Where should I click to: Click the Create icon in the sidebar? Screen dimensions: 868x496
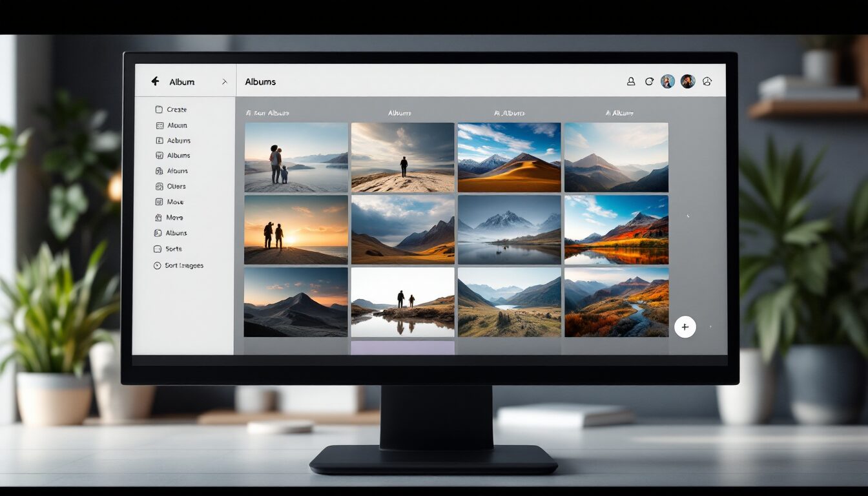(x=159, y=110)
